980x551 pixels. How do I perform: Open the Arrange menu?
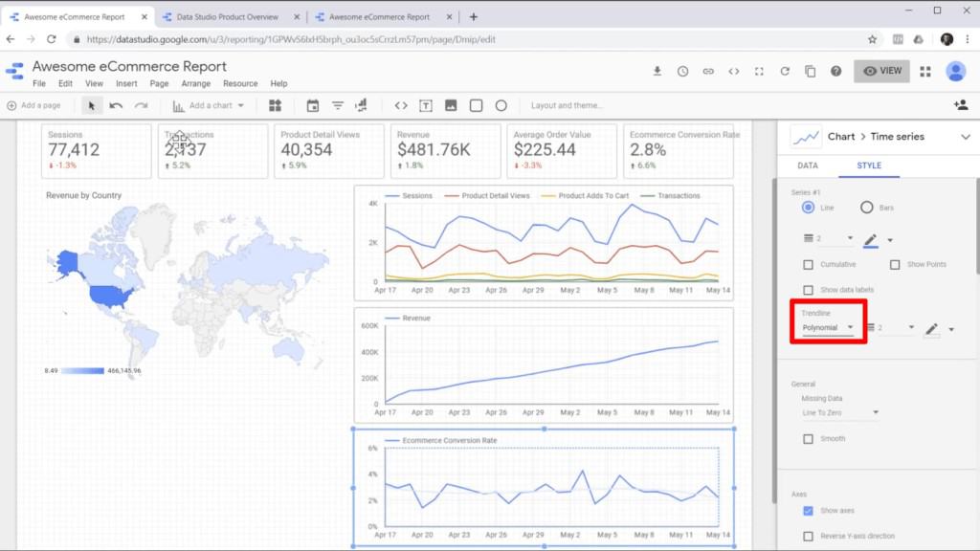point(195,84)
